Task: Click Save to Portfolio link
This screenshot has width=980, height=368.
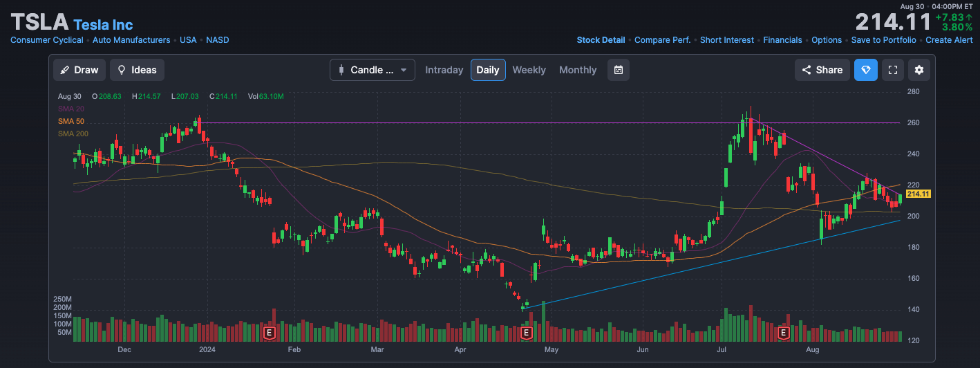Action: (884, 40)
